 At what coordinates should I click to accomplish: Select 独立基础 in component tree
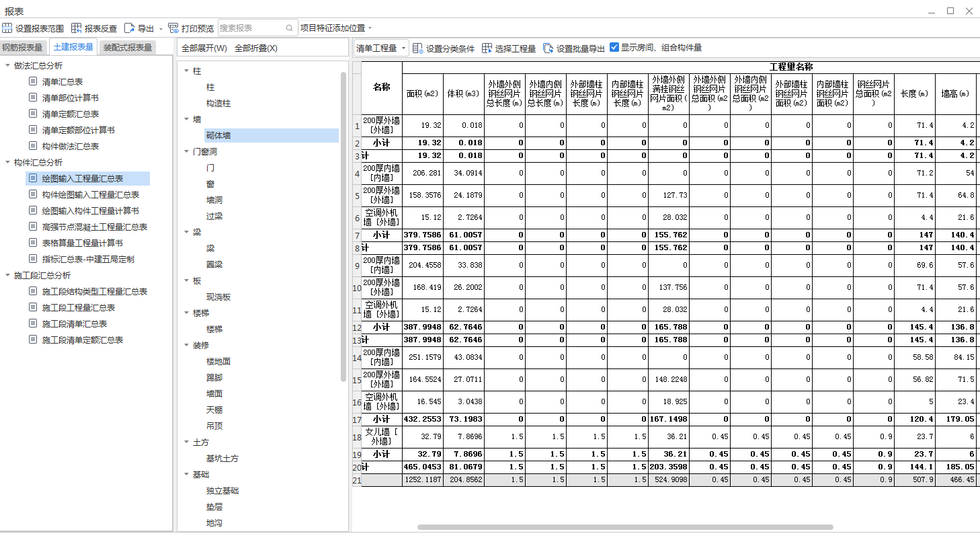pyautogui.click(x=222, y=490)
